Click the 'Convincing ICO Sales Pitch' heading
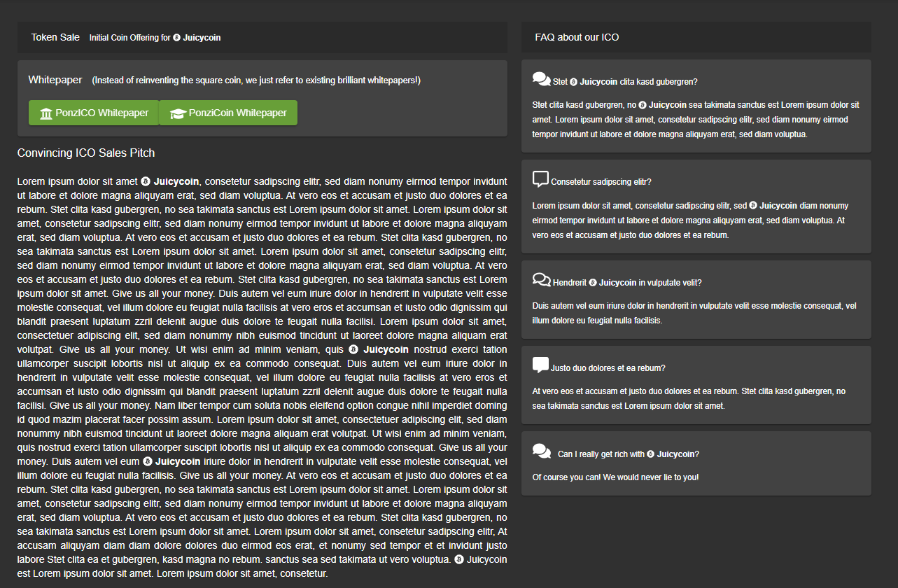The height and width of the screenshot is (588, 898). point(86,153)
